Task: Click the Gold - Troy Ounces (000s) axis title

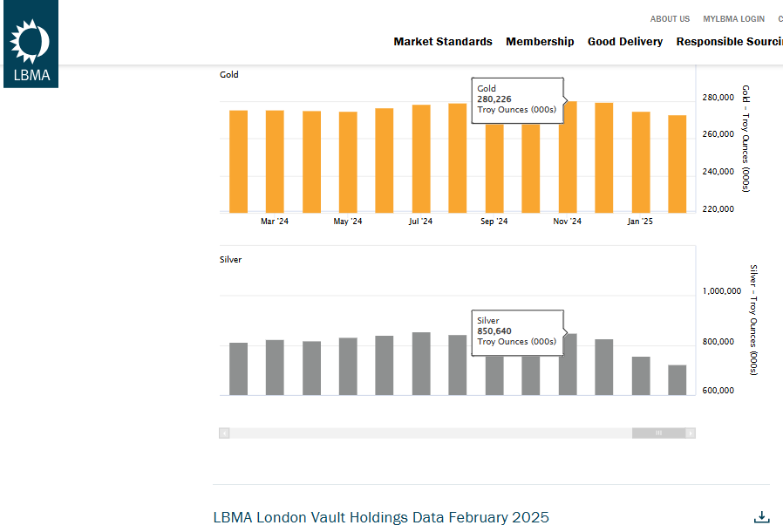Action: click(x=746, y=139)
